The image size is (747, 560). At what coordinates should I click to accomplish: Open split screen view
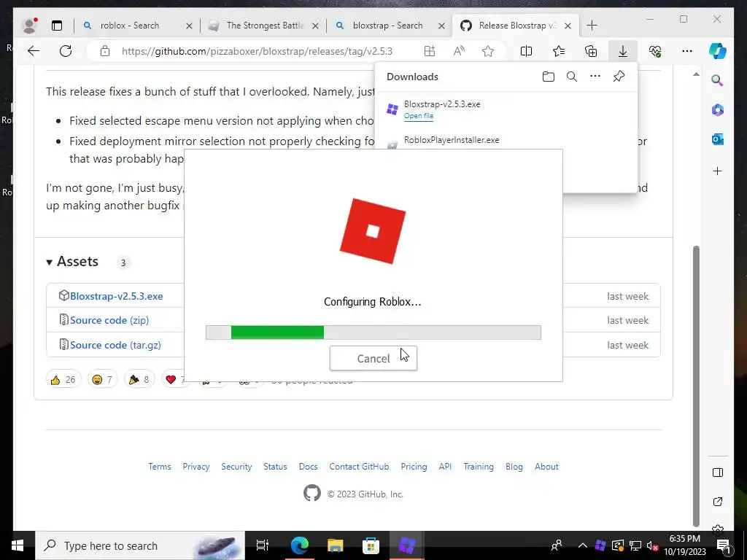click(526, 51)
